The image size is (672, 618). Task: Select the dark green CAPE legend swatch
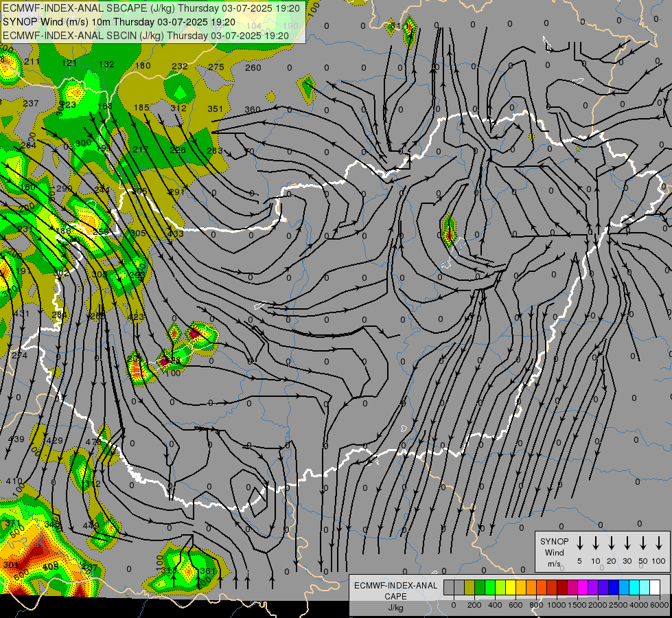pos(480,587)
